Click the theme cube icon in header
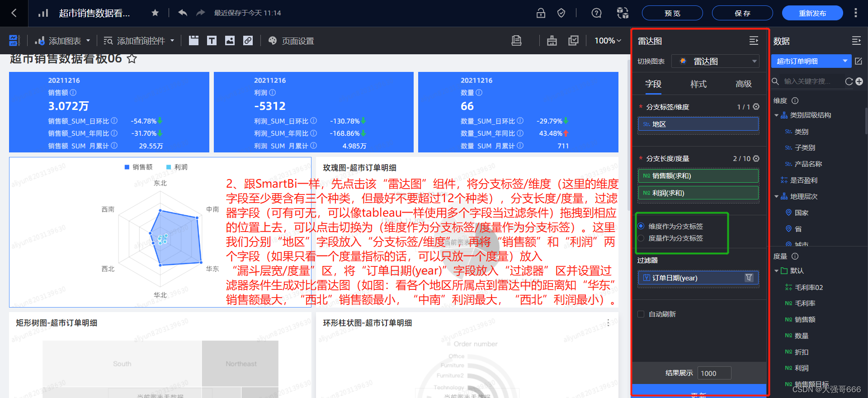868x398 pixels. coord(623,13)
